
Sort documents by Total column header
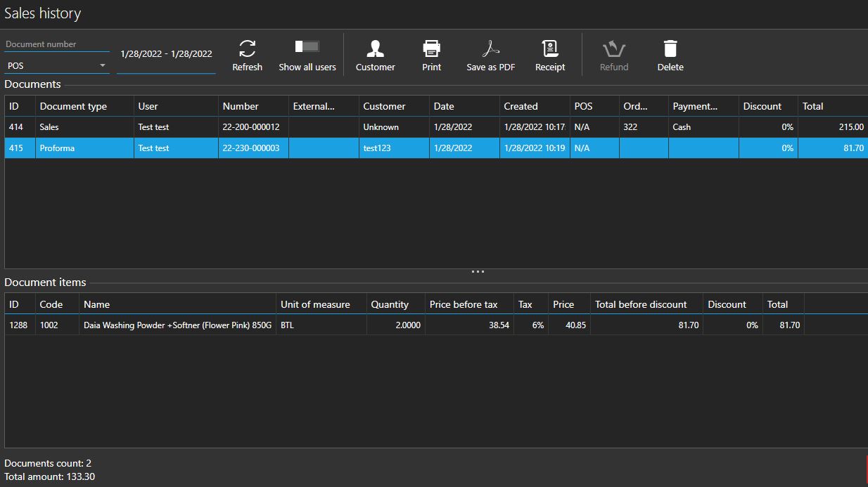point(812,106)
